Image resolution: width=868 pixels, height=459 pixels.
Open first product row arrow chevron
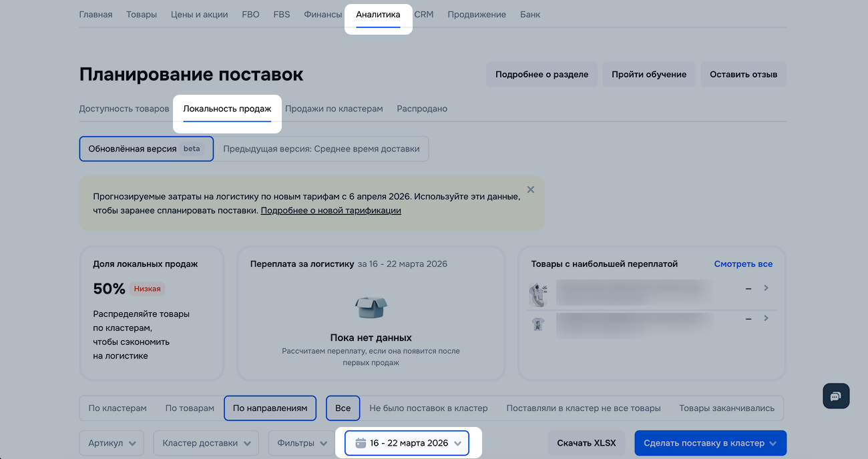click(766, 288)
